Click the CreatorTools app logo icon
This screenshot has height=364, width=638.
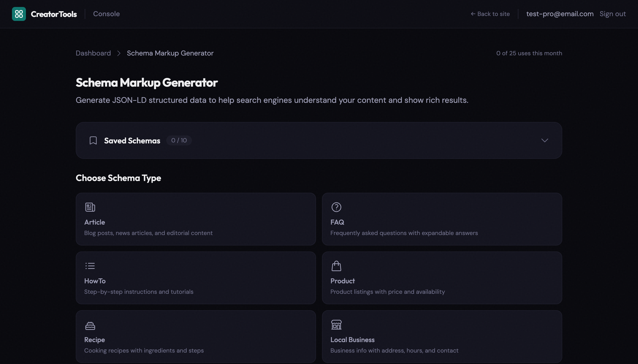point(19,14)
